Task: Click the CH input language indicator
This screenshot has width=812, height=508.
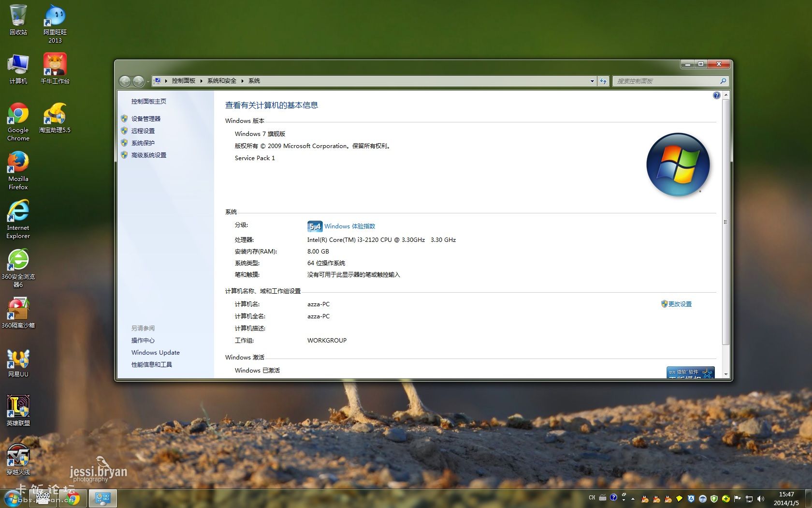Action: point(592,497)
